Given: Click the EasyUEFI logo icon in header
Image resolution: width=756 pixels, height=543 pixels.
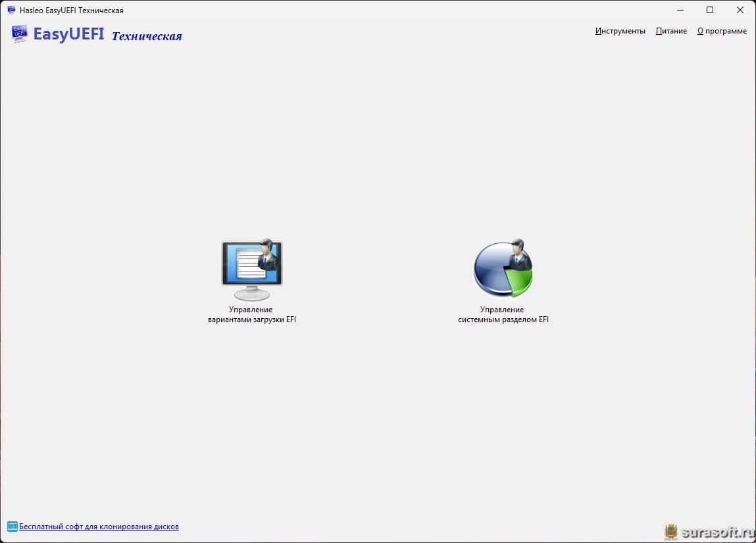Looking at the screenshot, I should tap(19, 34).
